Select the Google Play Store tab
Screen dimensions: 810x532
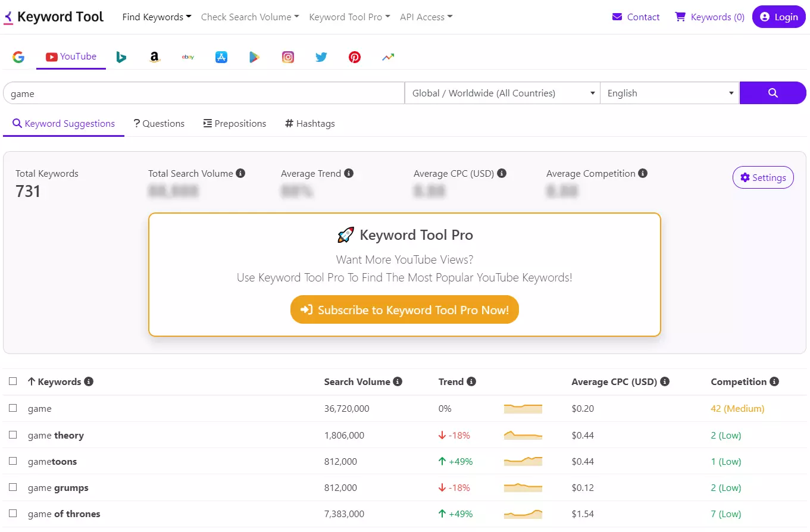255,57
